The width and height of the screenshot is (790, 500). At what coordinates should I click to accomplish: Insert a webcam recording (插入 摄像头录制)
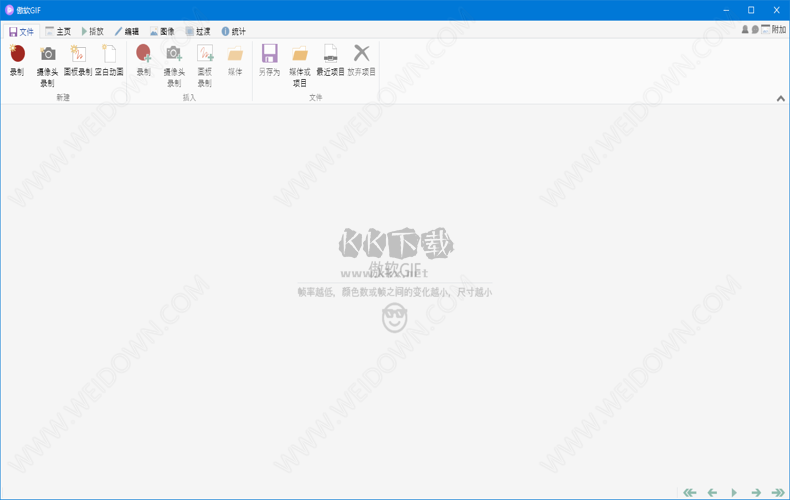pos(174,66)
